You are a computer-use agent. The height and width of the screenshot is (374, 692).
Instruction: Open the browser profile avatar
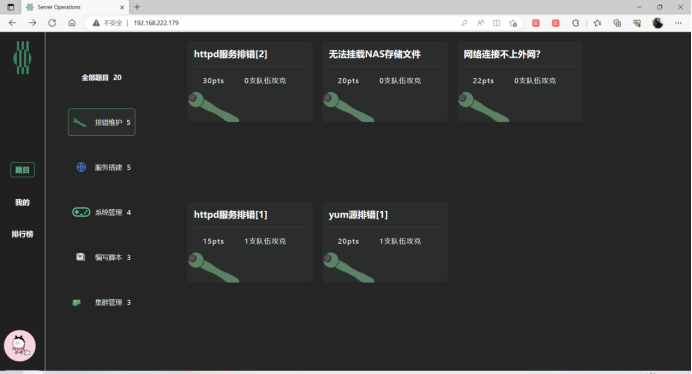[x=658, y=23]
